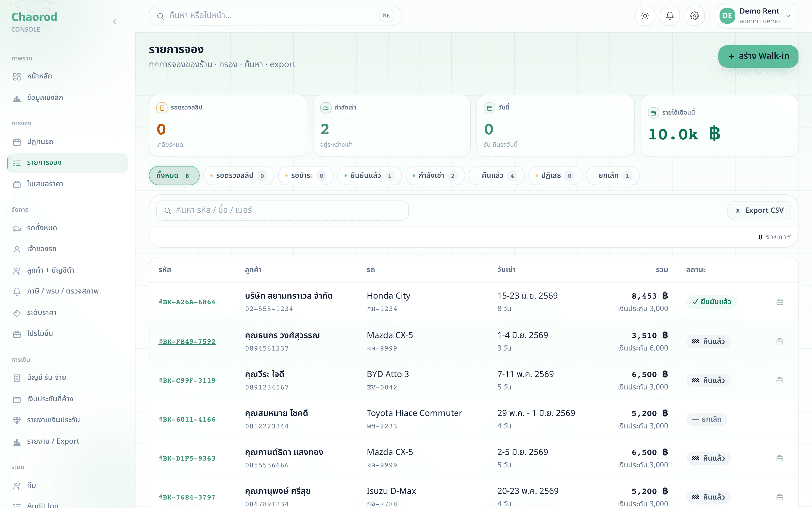Viewport: 812px width, 508px height.
Task: Click briefcase icon in BK-7684-3797 row
Action: click(780, 497)
